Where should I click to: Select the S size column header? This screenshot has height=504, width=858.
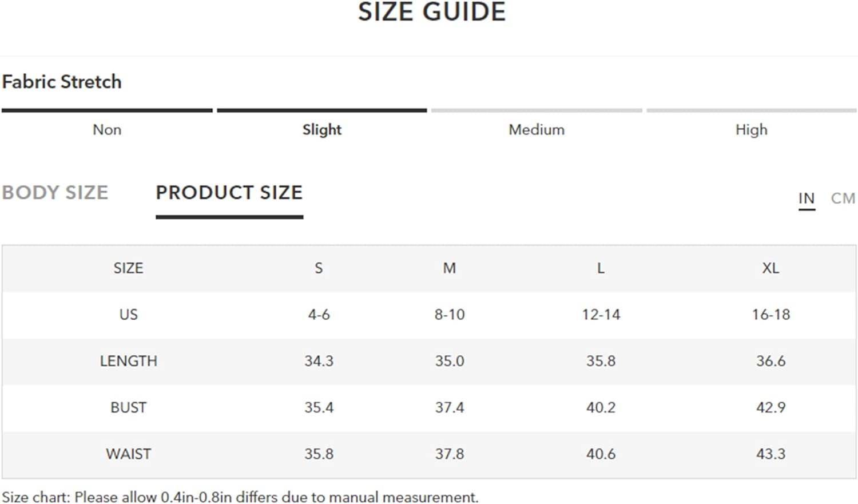click(319, 268)
